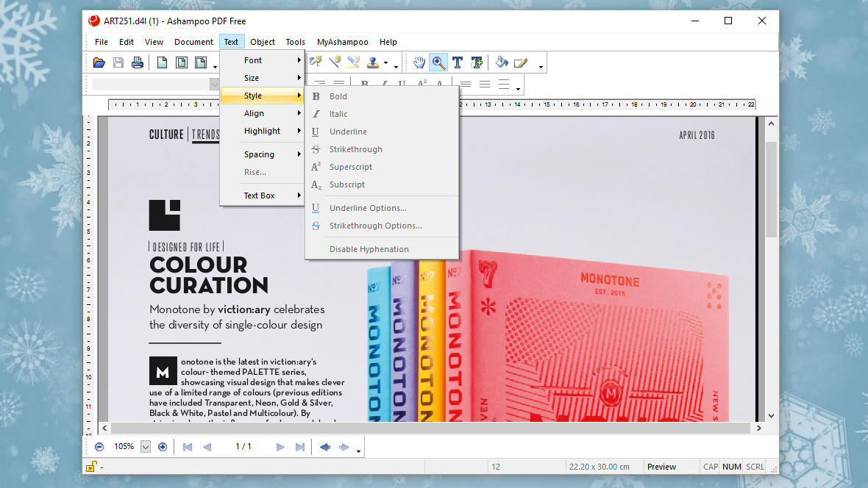Select the Hand pan tool

point(419,62)
